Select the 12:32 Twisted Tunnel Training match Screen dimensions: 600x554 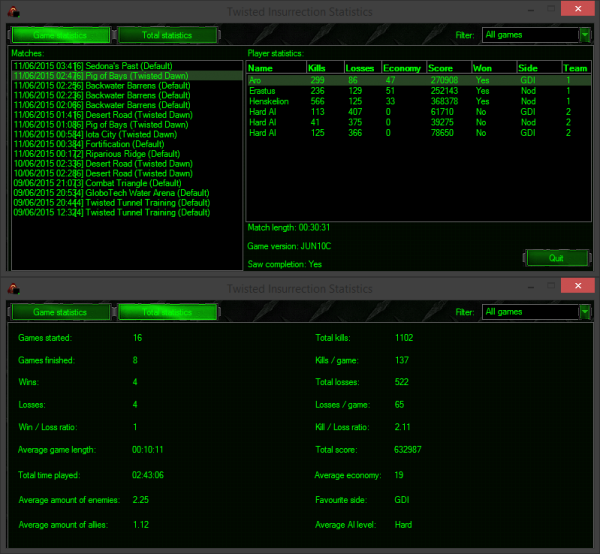tap(127, 212)
